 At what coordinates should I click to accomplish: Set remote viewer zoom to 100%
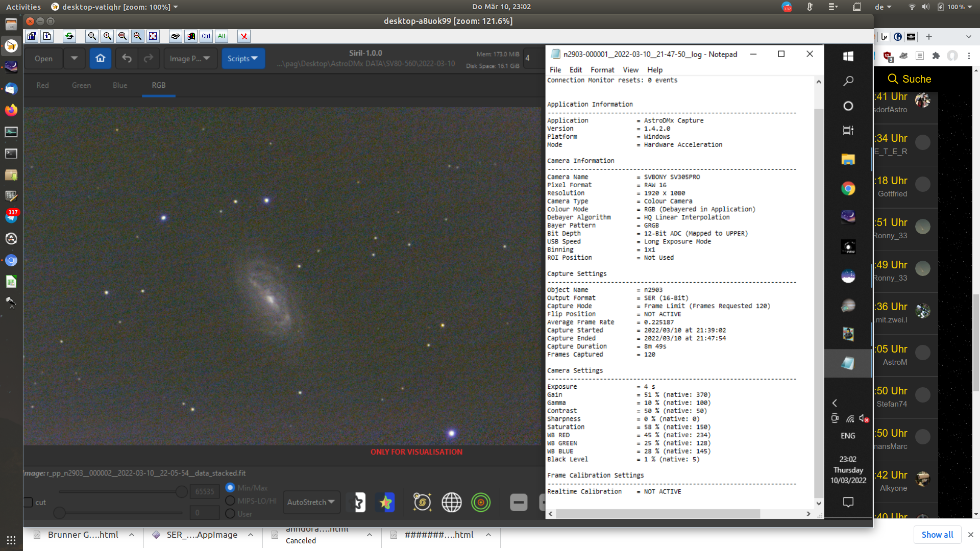pyautogui.click(x=122, y=36)
